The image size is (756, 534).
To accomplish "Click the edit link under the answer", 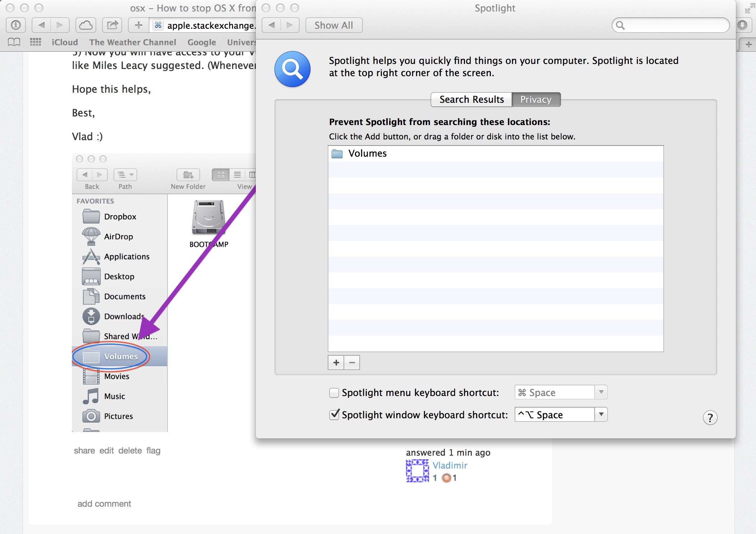I will point(107,451).
